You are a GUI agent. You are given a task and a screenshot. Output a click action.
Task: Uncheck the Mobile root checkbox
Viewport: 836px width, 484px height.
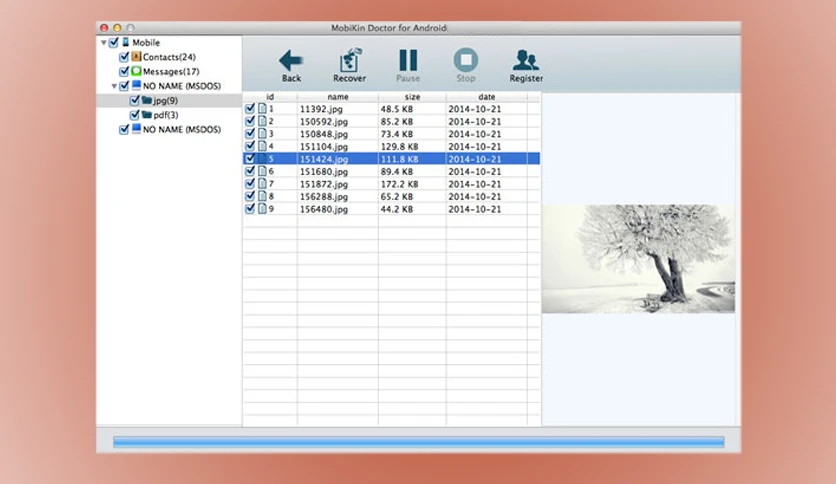(x=114, y=42)
